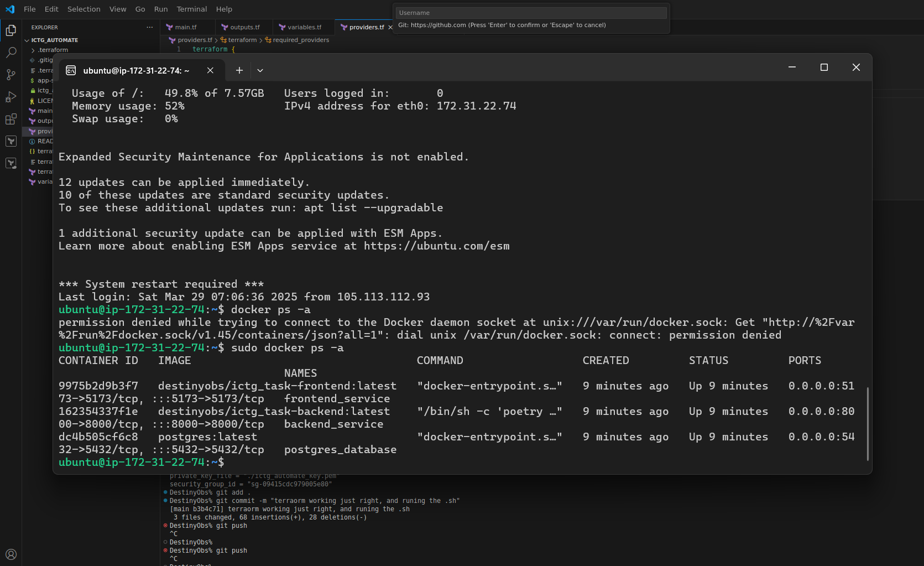Image resolution: width=924 pixels, height=566 pixels.
Task: Open the View menu
Action: coord(118,9)
